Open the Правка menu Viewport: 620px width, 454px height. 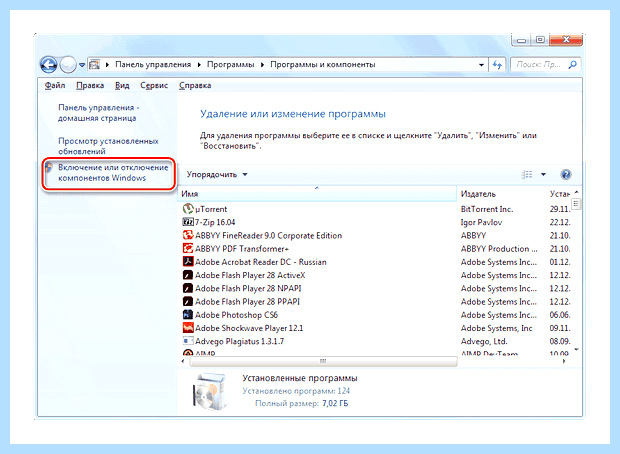pyautogui.click(x=90, y=85)
